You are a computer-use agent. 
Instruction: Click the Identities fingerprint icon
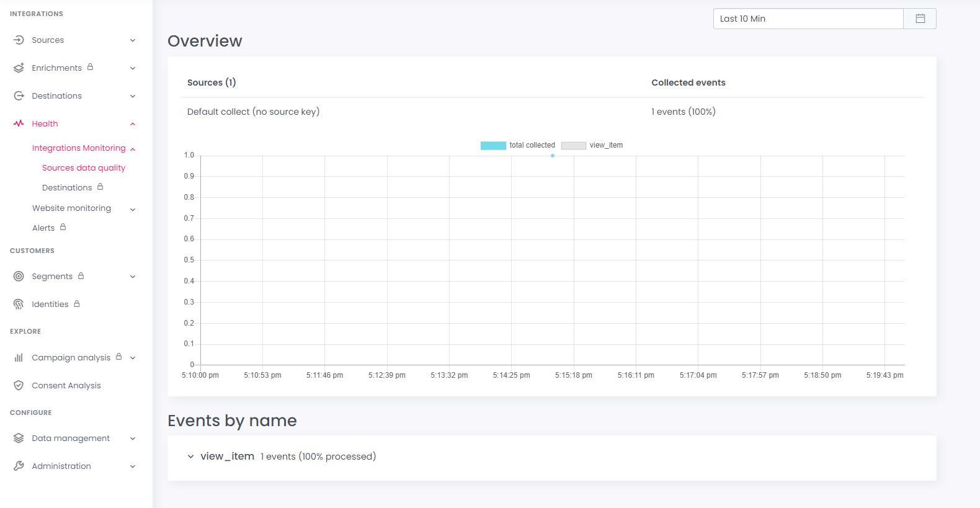(19, 305)
